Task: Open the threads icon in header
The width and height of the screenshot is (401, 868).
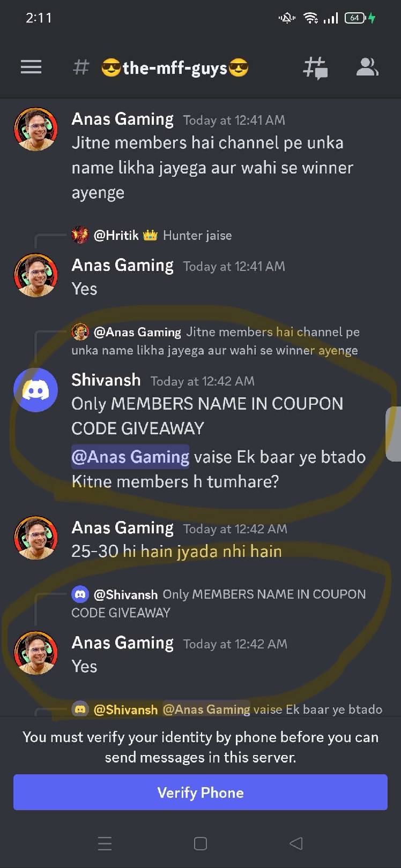Action: (x=315, y=68)
